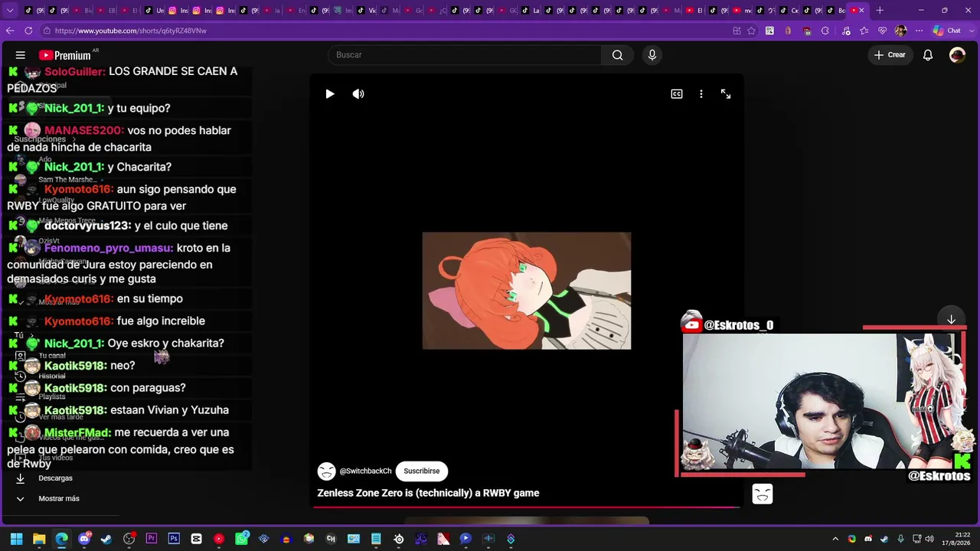Image resolution: width=980 pixels, height=551 pixels.
Task: Expand the Copilot Chat dropdown arrow
Action: coord(970,31)
